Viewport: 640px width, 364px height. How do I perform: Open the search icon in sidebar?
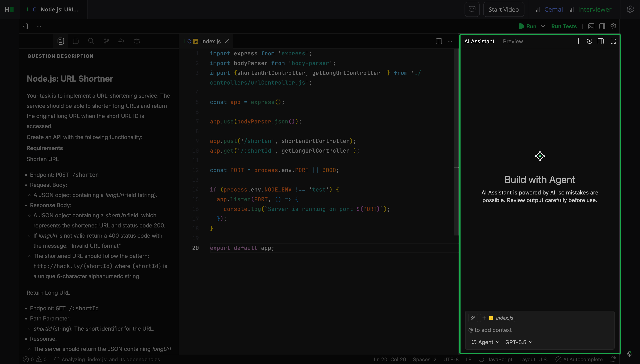click(x=91, y=41)
